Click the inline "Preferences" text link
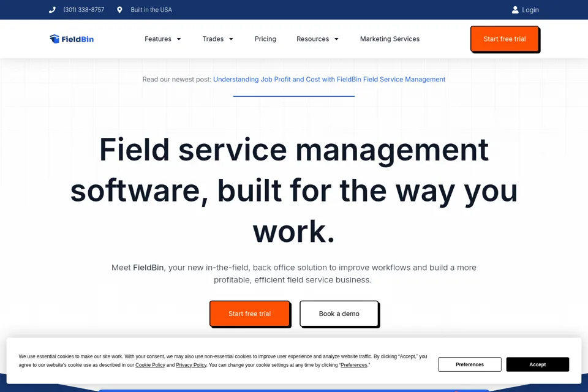This screenshot has width=588, height=392. click(x=353, y=365)
